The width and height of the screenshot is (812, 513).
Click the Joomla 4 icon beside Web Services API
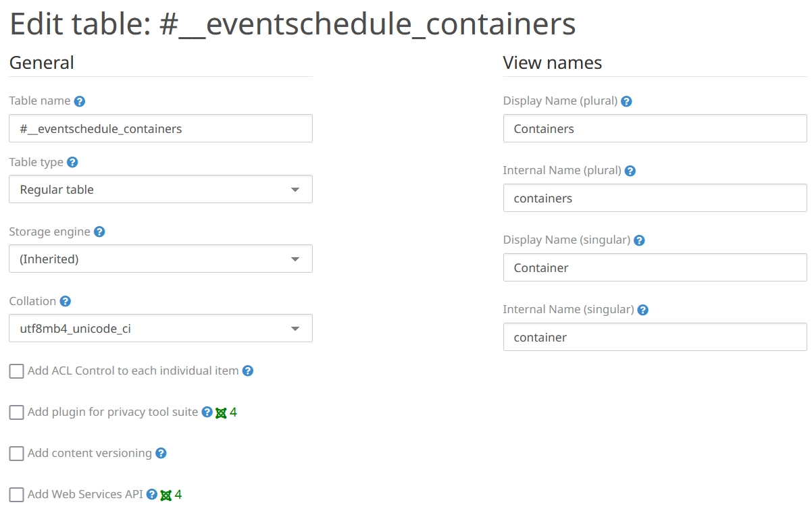pos(166,495)
